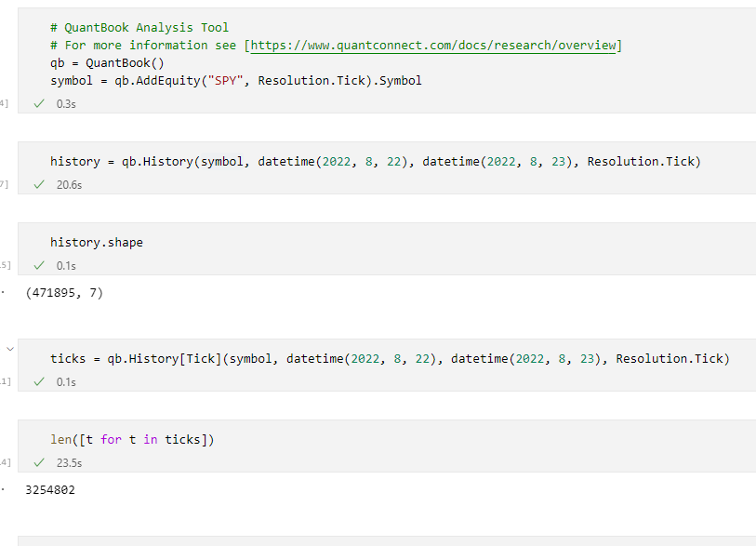Click the 'ticks = qb.History[Tick]' code line
This screenshot has width=756, height=546.
tap(390, 359)
